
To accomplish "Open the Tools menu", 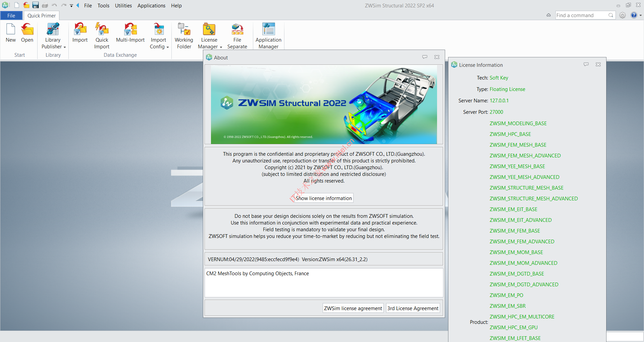I will (x=103, y=6).
